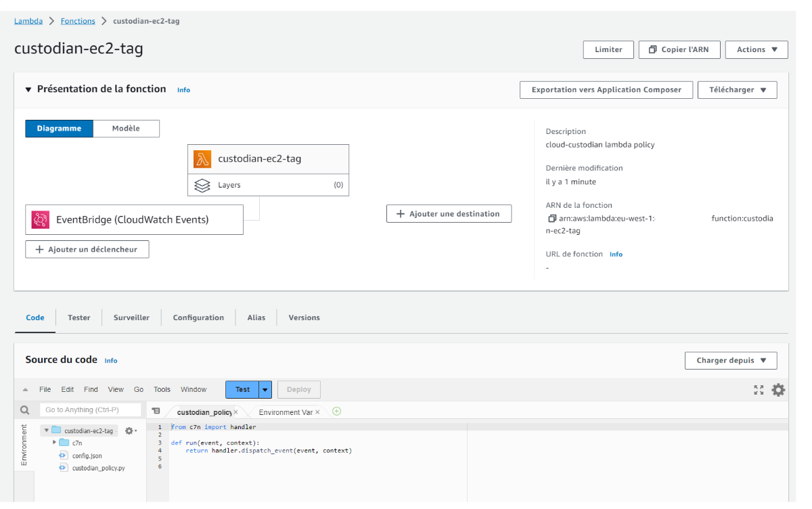812x509 pixels.
Task: Toggle fullscreen mode in code editor
Action: click(759, 390)
